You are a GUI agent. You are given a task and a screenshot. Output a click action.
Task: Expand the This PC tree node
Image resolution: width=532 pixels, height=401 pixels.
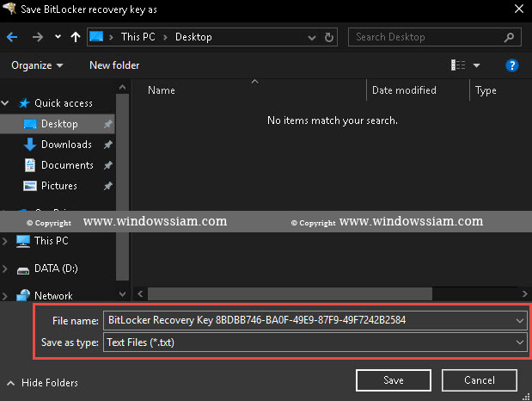point(5,241)
